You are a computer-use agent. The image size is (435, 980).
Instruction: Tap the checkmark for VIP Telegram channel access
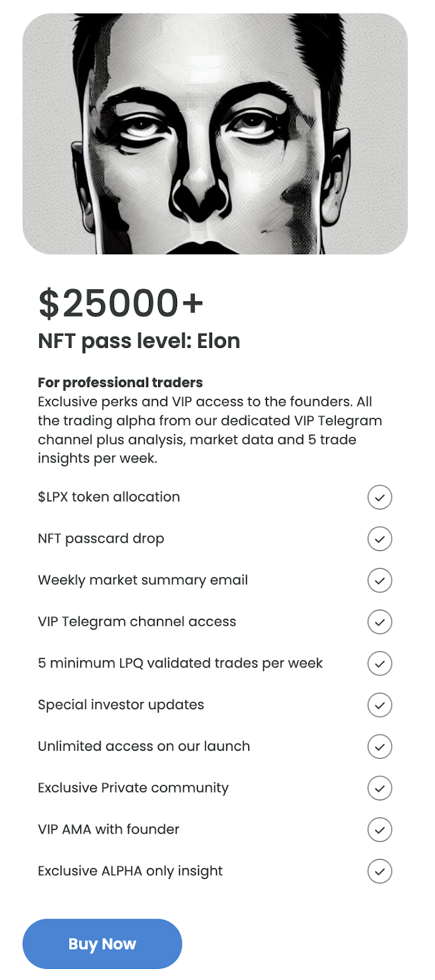[x=380, y=622]
